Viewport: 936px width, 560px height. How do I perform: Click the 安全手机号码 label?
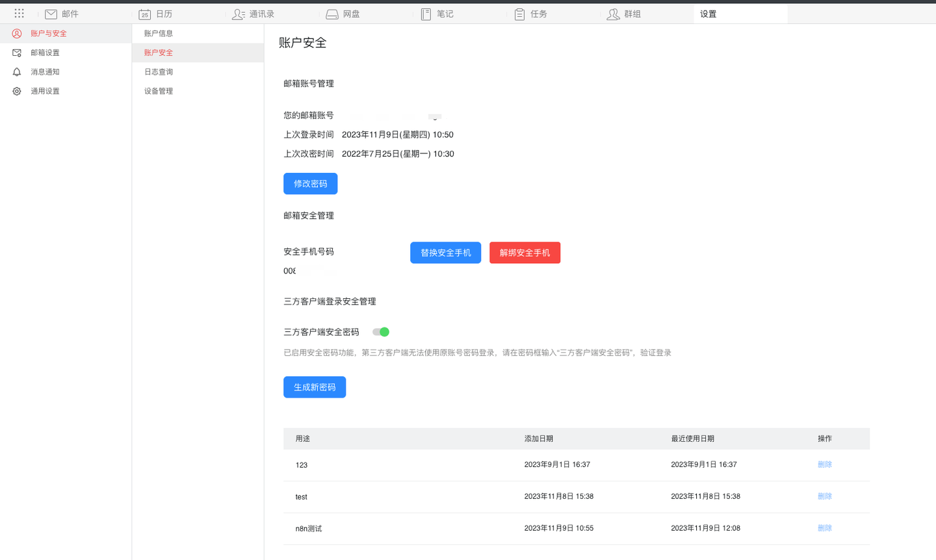[x=309, y=252]
